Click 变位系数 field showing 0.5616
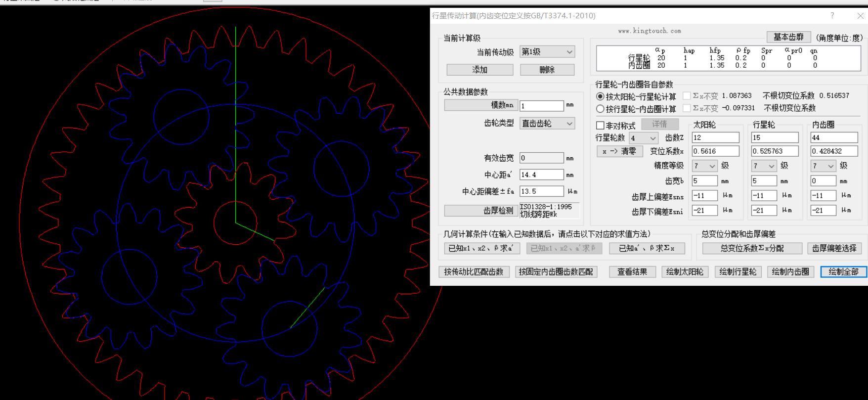The image size is (868, 400). 716,151
